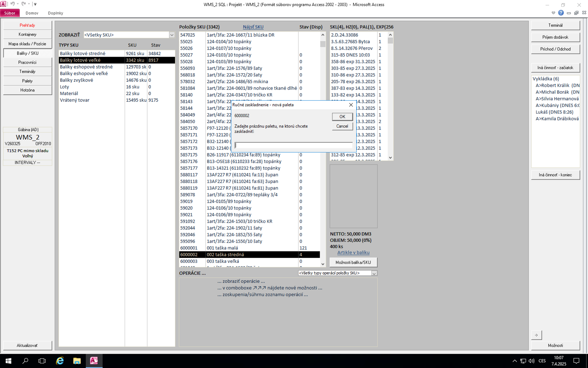Open File Explorer from the taskbar

[77, 361]
